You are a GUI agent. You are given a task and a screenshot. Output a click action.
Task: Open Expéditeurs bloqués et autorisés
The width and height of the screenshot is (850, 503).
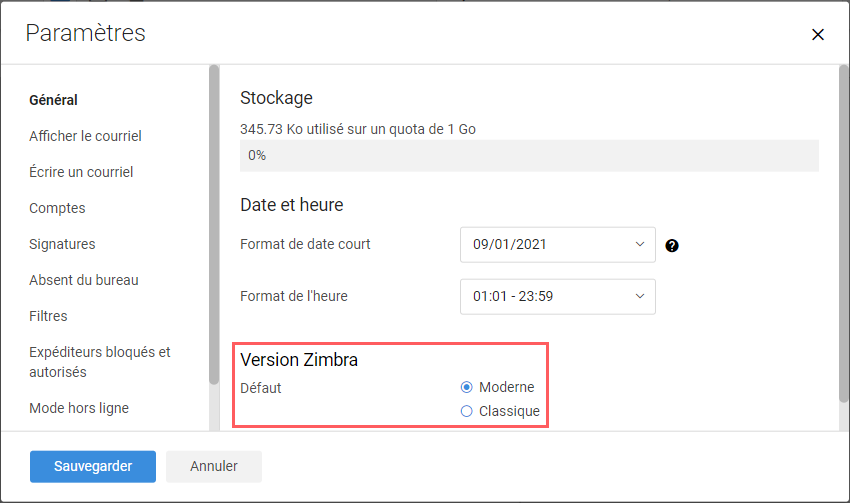point(100,362)
